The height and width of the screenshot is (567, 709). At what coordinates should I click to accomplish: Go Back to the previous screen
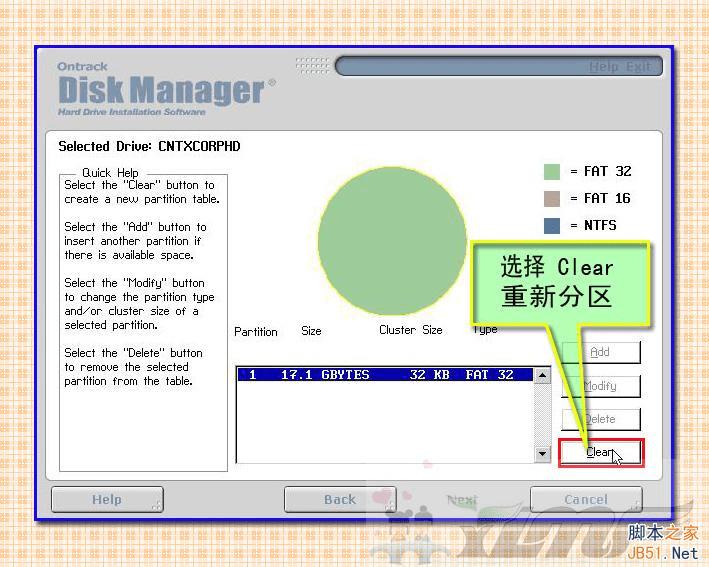pos(340,500)
